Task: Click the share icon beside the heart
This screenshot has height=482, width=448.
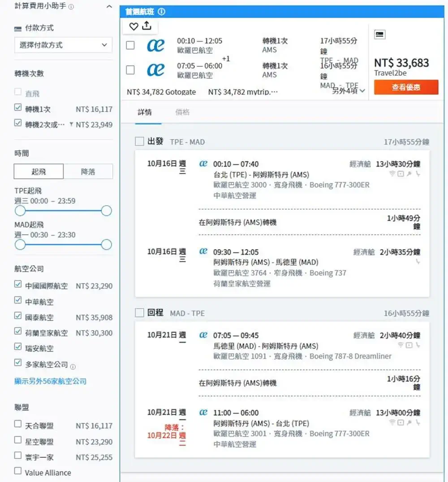Action: point(146,26)
